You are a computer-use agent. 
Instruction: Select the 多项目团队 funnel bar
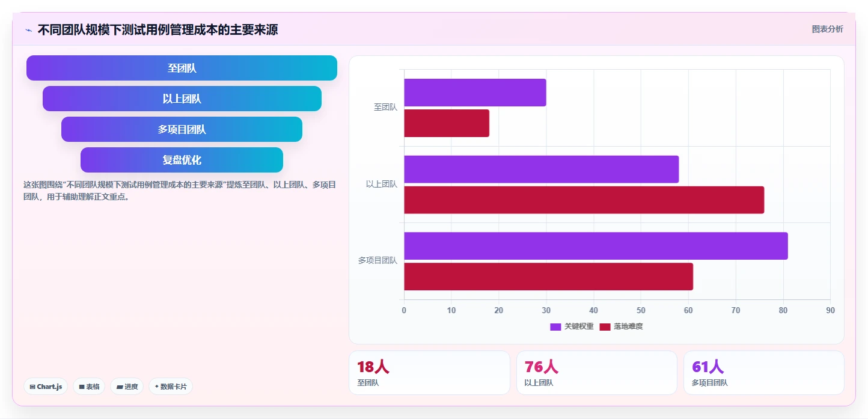tap(182, 129)
